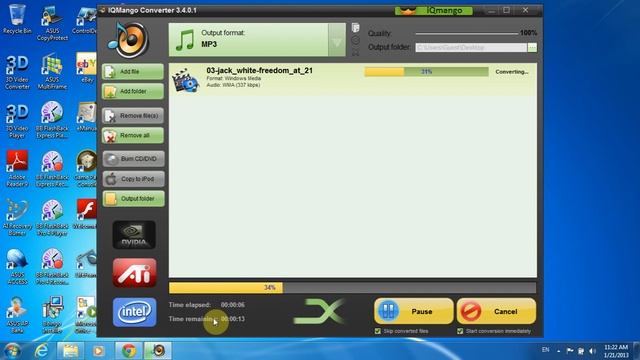Open the Recycle Bin desktop icon

pos(17,19)
